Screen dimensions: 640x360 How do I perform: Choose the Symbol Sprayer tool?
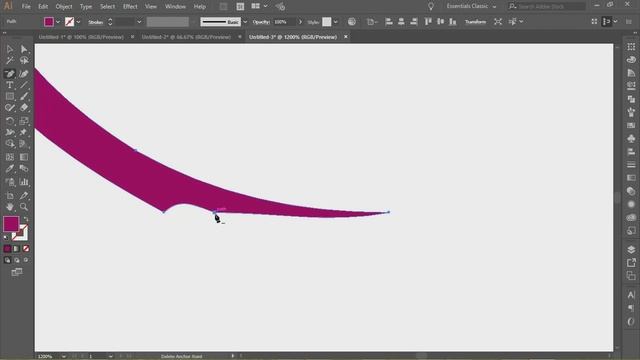pos(10,182)
